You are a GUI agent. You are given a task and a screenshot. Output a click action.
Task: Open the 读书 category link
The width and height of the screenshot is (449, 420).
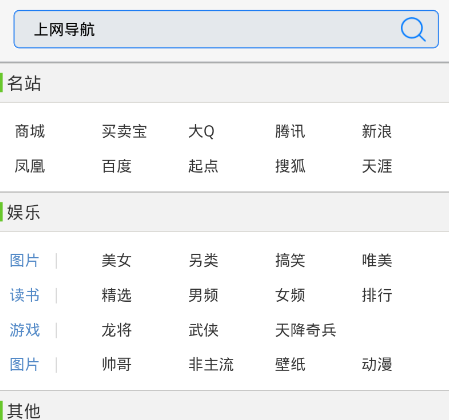tap(25, 295)
